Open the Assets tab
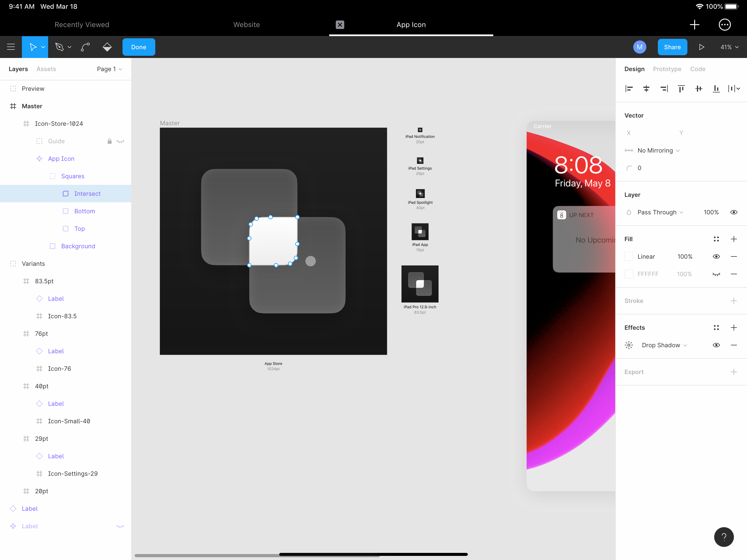747x560 pixels. click(46, 69)
